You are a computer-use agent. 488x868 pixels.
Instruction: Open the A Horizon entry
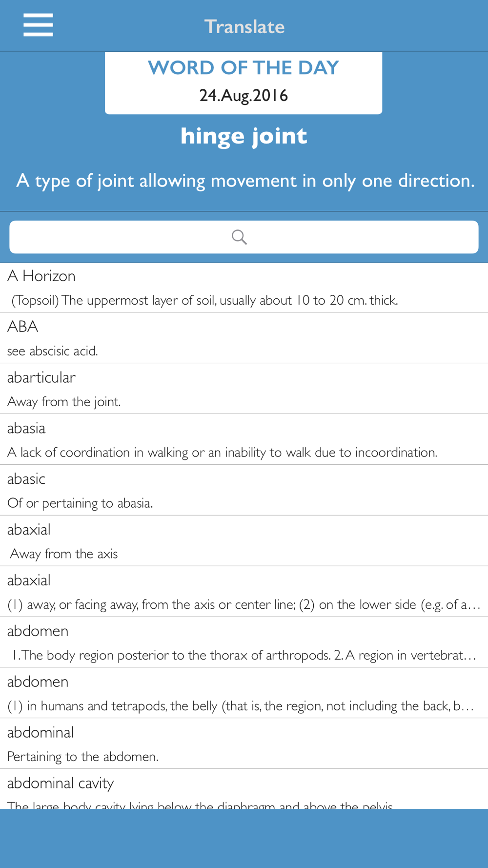point(244,288)
